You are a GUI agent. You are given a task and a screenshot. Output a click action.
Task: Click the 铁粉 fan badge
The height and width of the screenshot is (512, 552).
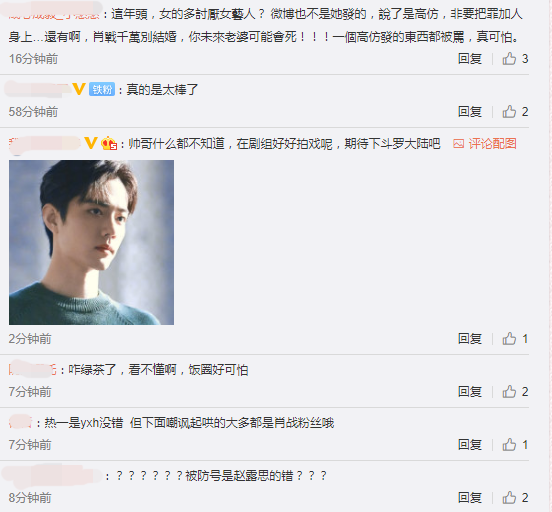coord(102,89)
